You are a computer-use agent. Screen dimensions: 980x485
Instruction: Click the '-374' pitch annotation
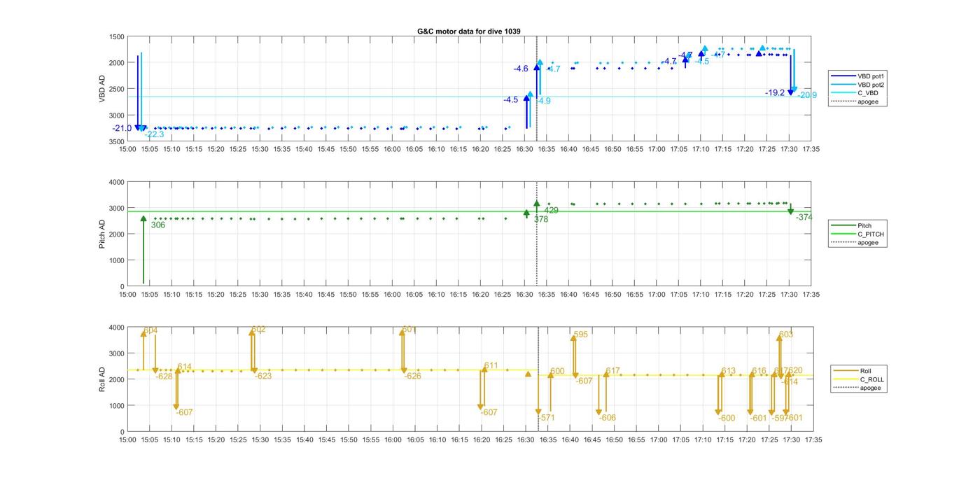[804, 217]
